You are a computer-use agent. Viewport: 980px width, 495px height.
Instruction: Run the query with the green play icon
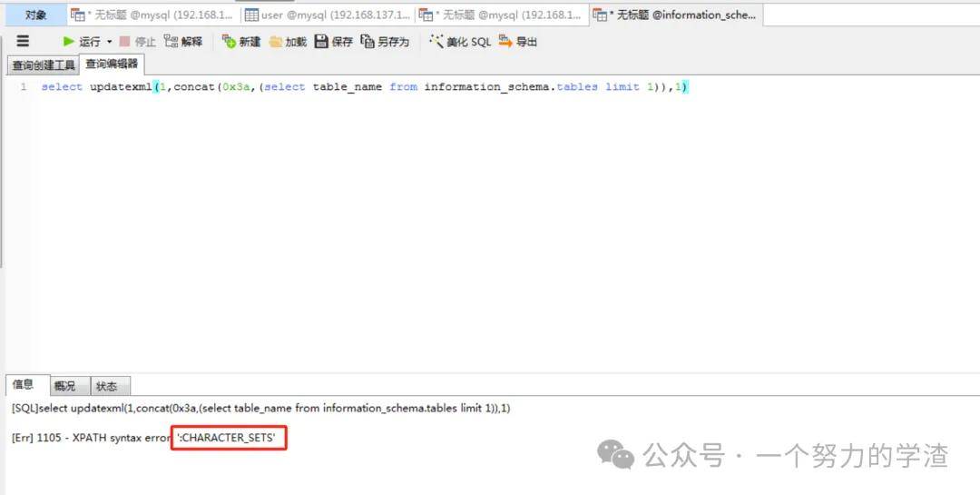click(69, 41)
